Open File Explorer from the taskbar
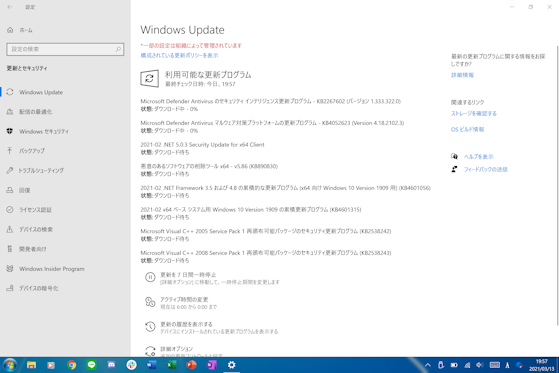Image resolution: width=559 pixels, height=373 pixels. click(x=31, y=365)
